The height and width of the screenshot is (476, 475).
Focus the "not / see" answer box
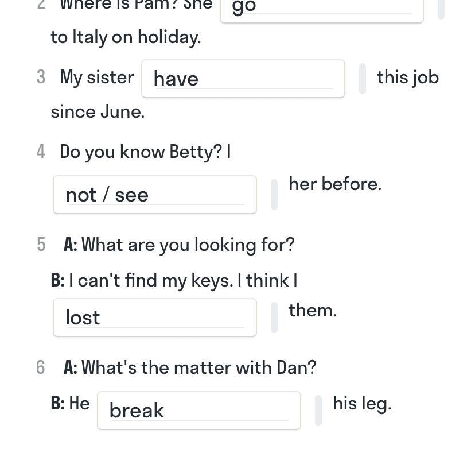click(x=154, y=195)
